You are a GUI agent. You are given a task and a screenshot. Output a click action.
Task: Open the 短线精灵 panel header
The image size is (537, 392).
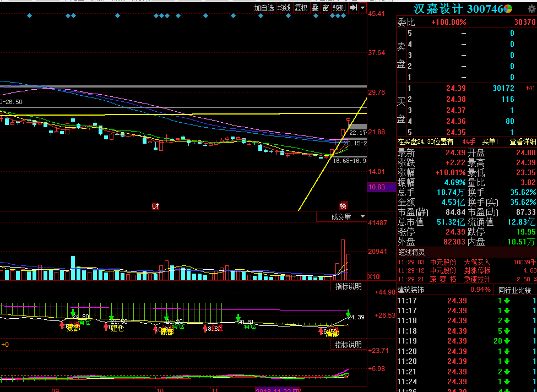(411, 252)
